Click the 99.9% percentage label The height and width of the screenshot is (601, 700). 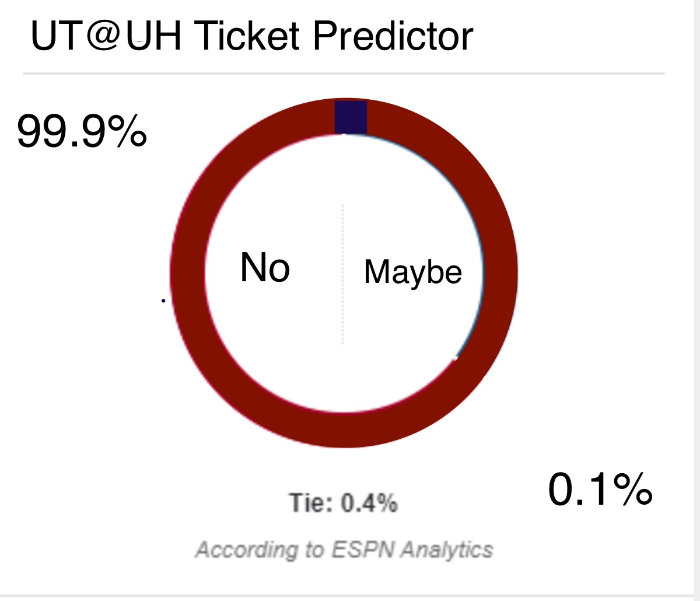82,131
